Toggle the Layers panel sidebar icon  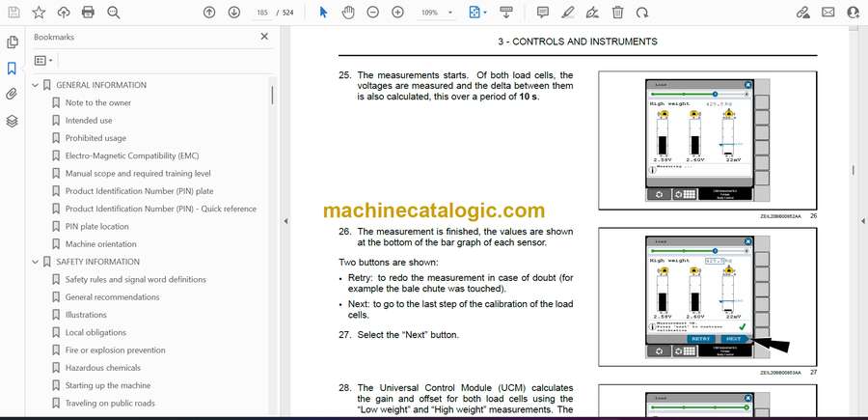click(12, 121)
